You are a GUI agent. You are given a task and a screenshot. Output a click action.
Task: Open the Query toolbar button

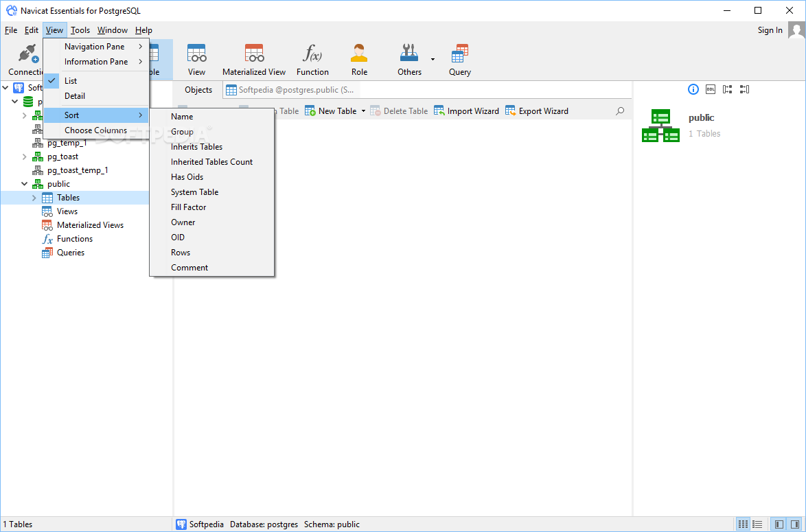[x=459, y=60]
